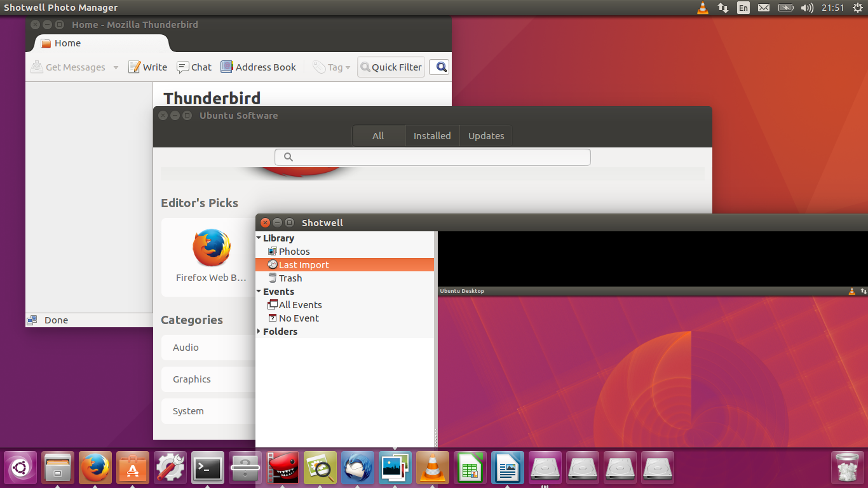Switch to Installed tab in Ubuntu Software
This screenshot has height=488, width=868.
[x=432, y=136]
